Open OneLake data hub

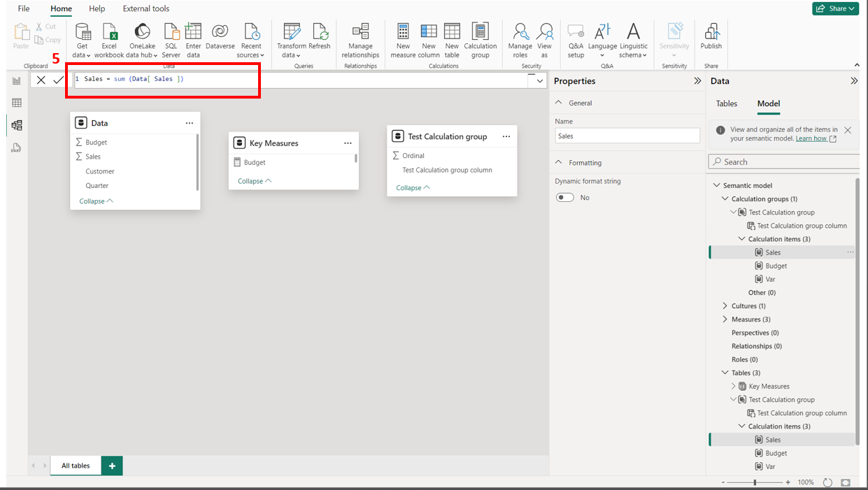[142, 41]
